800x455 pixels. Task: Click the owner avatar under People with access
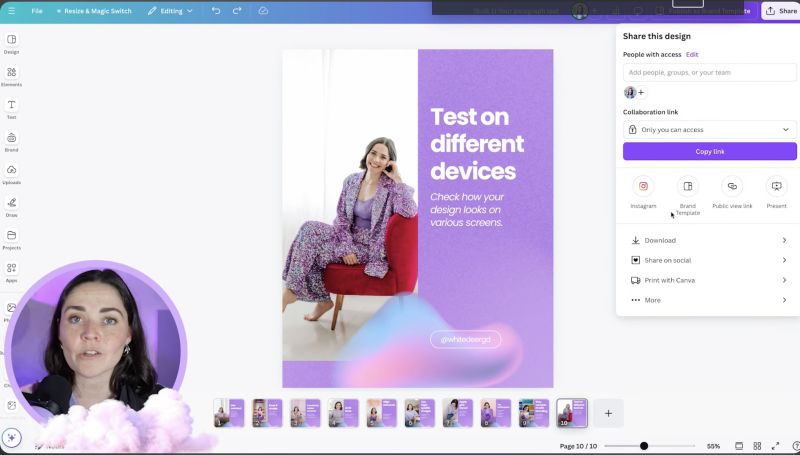[x=630, y=92]
